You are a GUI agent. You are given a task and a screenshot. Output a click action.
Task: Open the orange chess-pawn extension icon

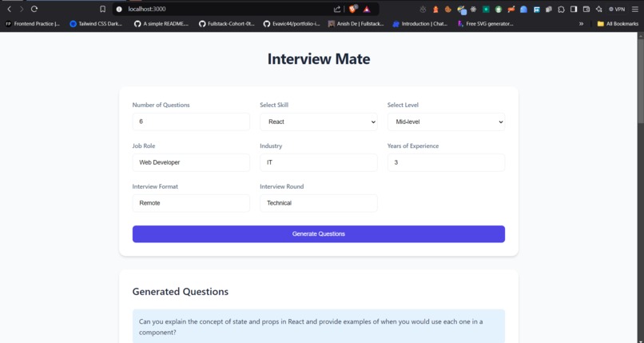pos(435,9)
